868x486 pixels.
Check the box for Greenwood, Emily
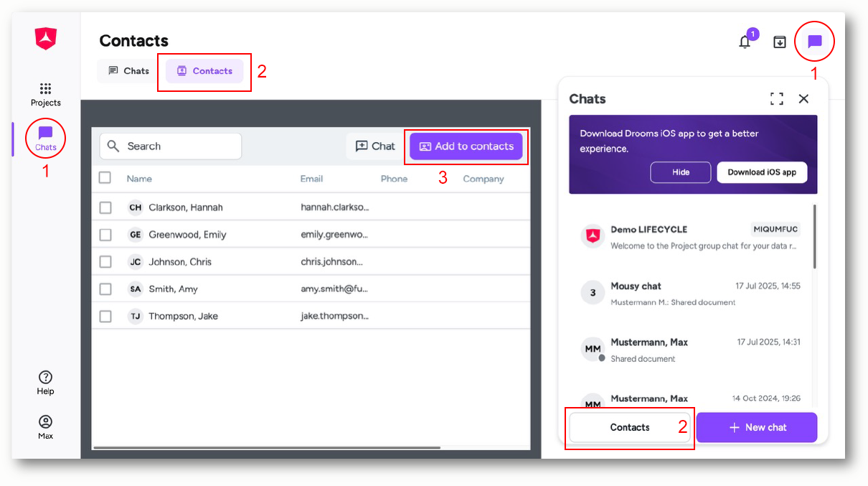(x=105, y=235)
